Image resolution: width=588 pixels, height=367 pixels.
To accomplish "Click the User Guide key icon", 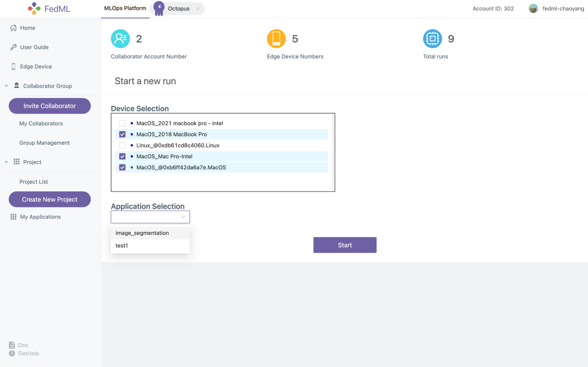I will [13, 47].
